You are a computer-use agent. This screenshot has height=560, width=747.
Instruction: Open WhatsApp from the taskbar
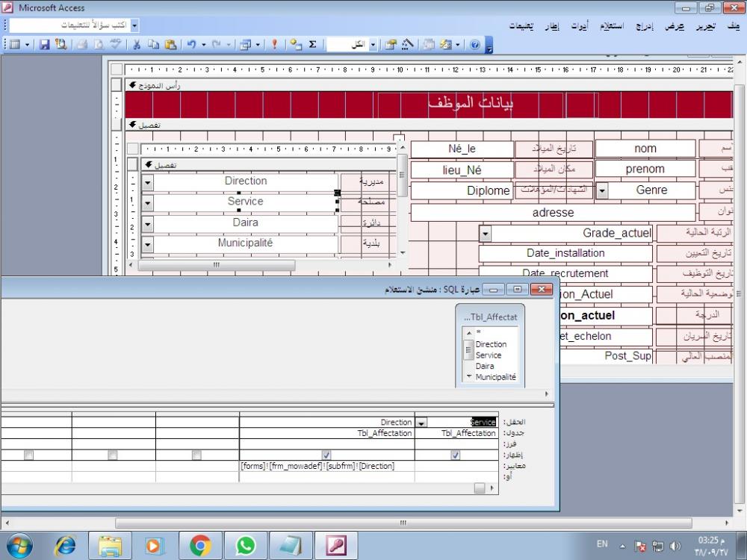pyautogui.click(x=245, y=545)
